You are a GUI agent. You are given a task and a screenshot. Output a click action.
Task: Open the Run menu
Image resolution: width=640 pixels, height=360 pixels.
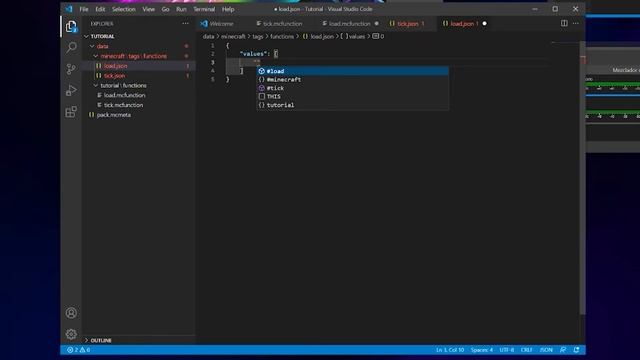tap(181, 9)
